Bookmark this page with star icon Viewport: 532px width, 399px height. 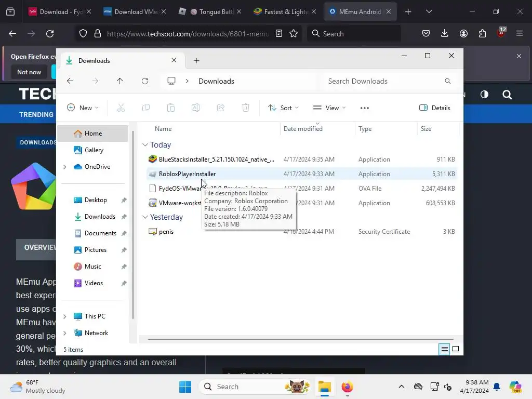pos(294,34)
